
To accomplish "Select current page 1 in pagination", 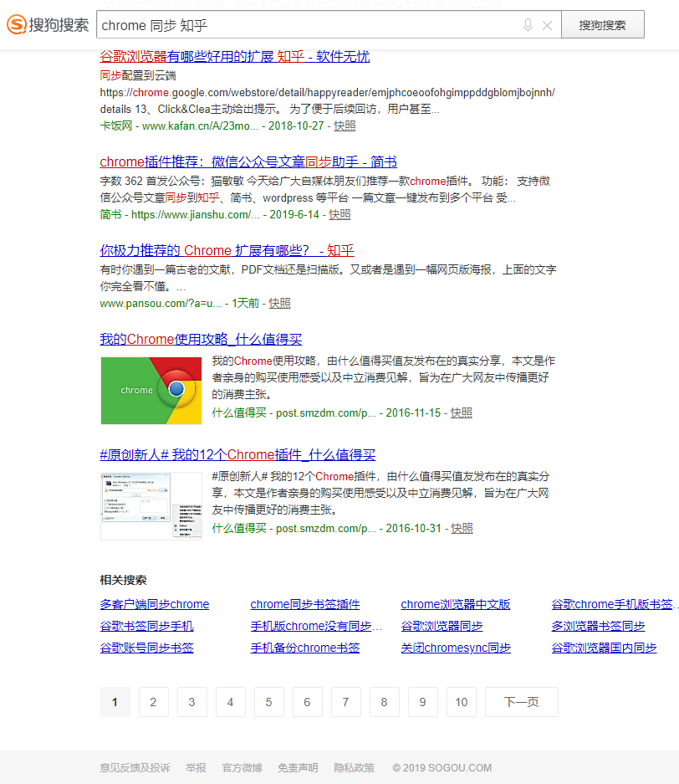I will 115,702.
